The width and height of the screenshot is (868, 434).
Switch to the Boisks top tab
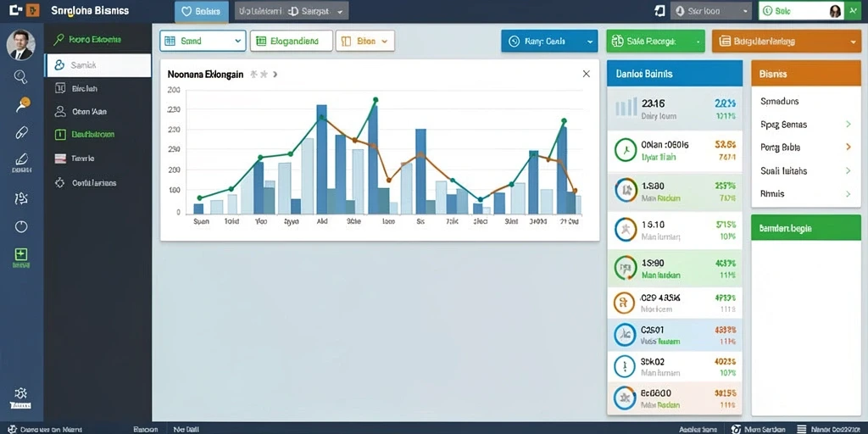pos(202,11)
